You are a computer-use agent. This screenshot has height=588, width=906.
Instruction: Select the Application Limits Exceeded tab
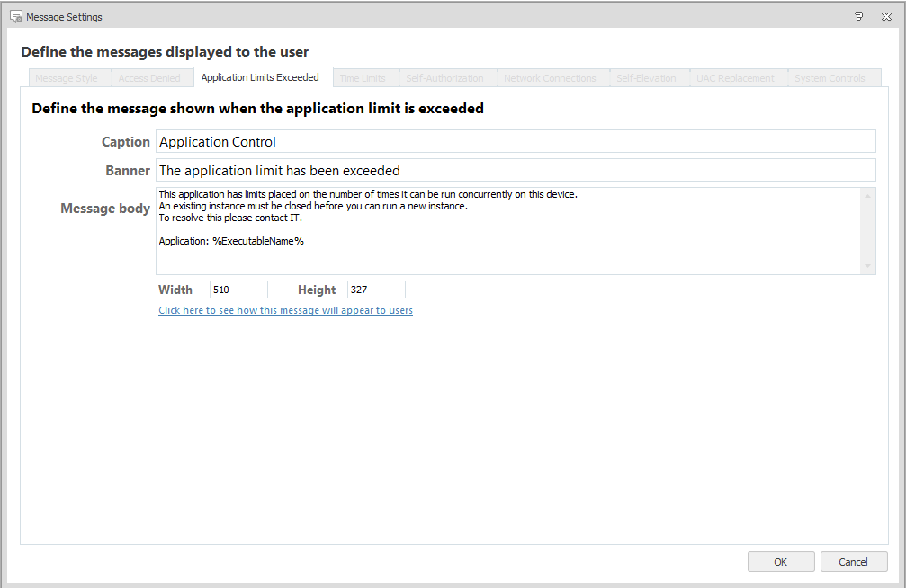coord(260,77)
